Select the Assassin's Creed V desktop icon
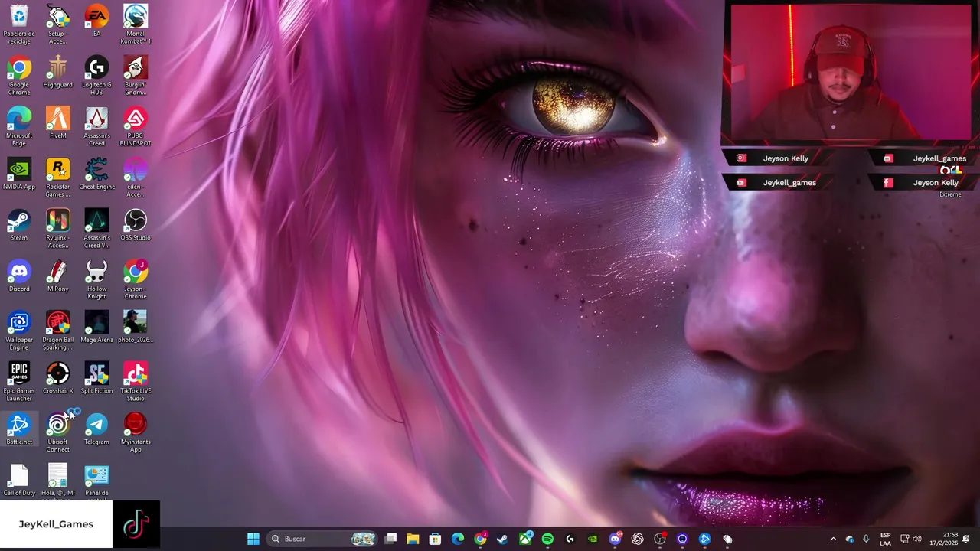 [96, 228]
